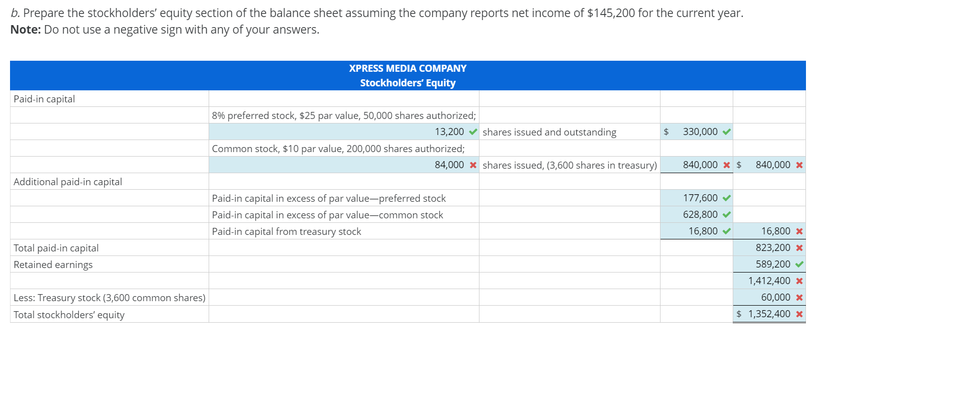Click the red X beside the rightmost 840,000
This screenshot has height=396, width=980.
pos(799,165)
